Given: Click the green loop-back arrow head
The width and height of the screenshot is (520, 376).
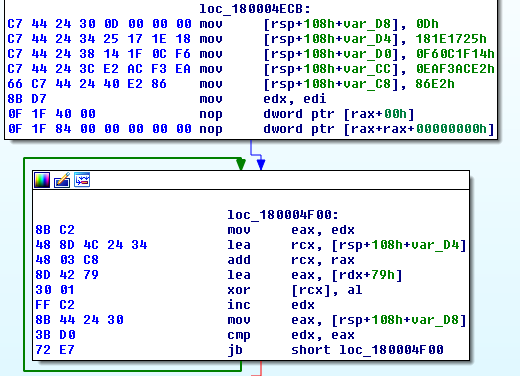Looking at the screenshot, I should coord(241,164).
